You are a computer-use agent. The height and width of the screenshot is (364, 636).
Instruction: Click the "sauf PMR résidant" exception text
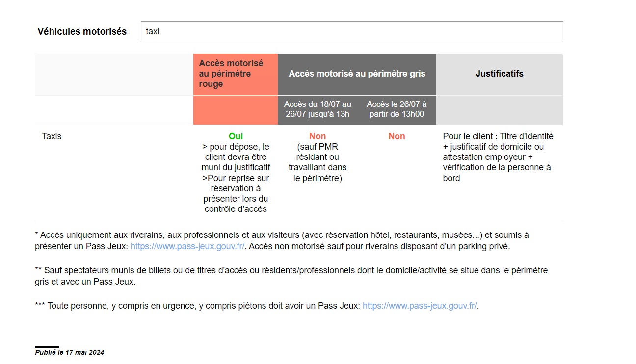(x=318, y=162)
